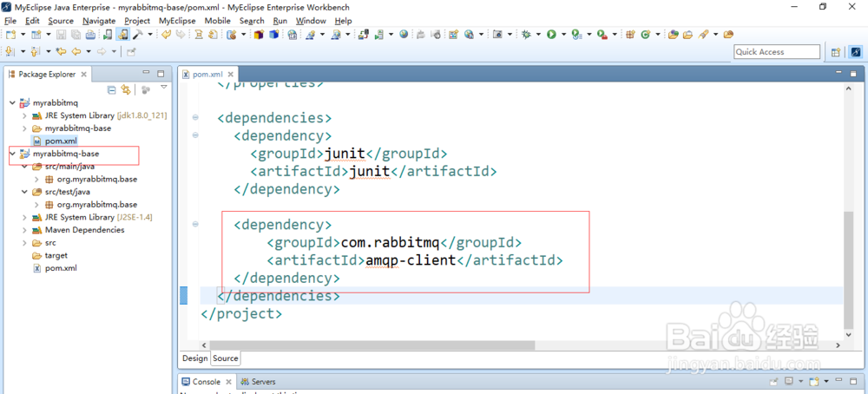Click the web browser globe toolbar icon
The height and width of the screenshot is (394, 868).
(404, 35)
